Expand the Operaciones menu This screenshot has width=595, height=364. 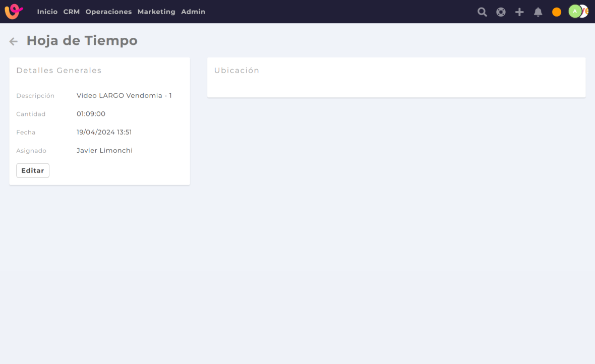pos(108,12)
